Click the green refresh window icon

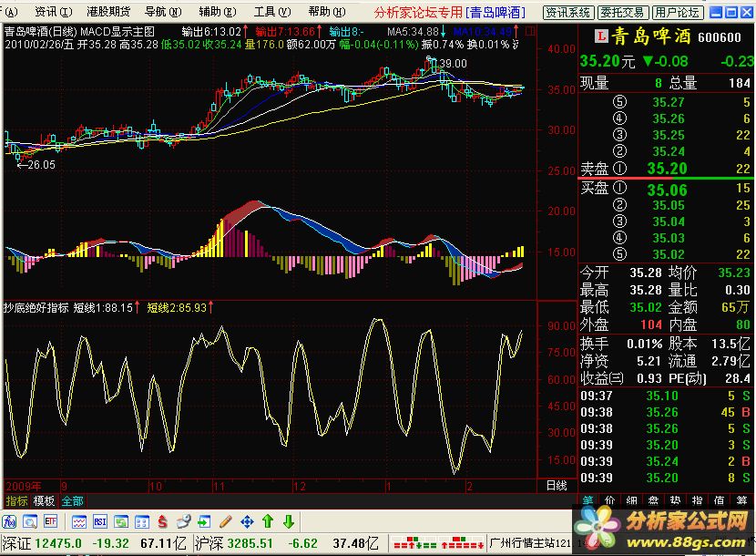(121, 521)
